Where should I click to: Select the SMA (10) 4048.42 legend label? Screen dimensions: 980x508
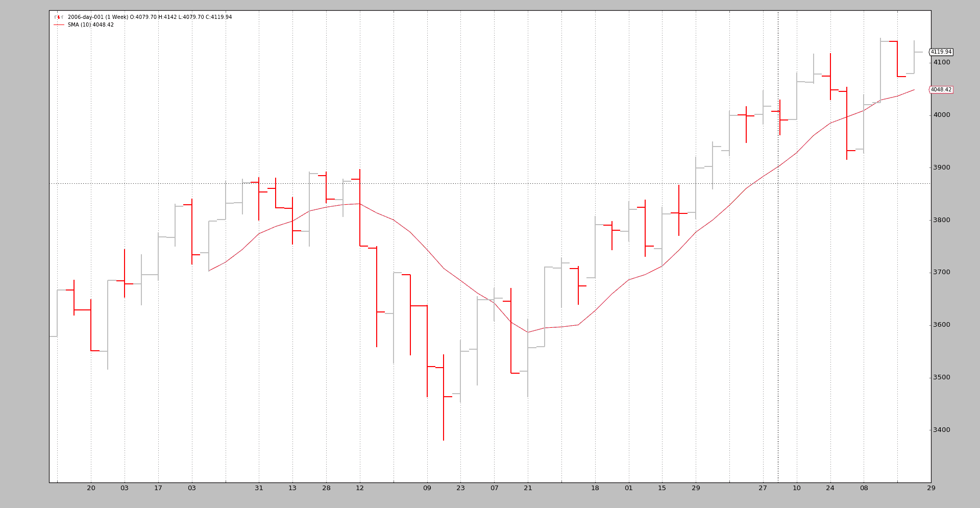tap(91, 25)
